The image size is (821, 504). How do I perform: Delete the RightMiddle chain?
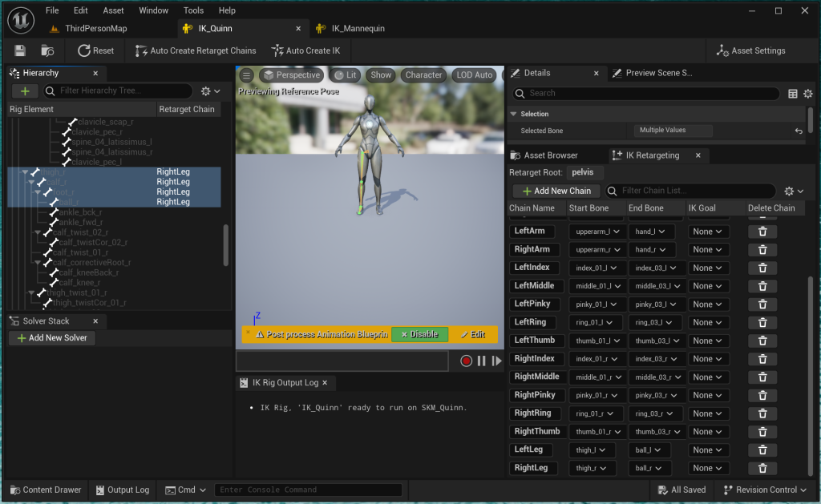762,377
